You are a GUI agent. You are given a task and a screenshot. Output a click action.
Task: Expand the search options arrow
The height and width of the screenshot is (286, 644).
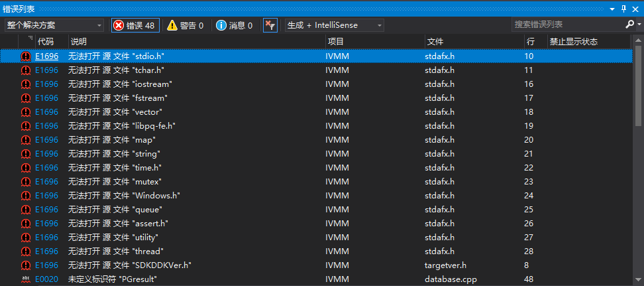(x=639, y=25)
